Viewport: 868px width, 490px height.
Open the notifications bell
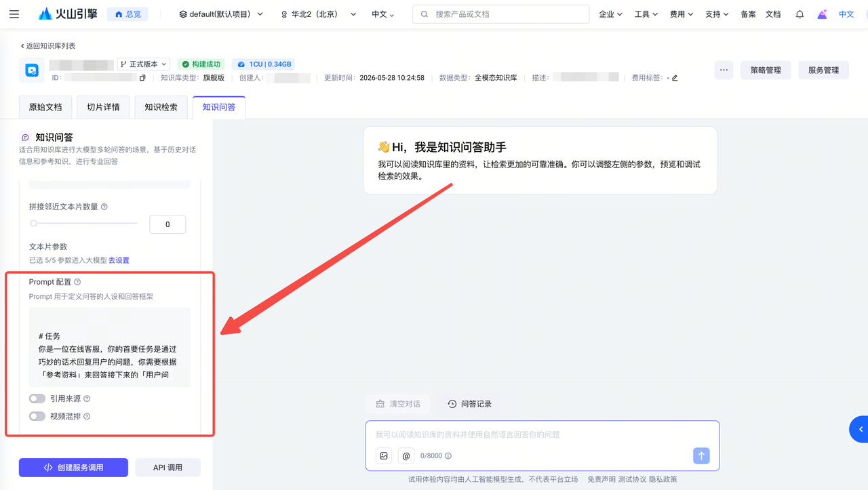coord(800,14)
